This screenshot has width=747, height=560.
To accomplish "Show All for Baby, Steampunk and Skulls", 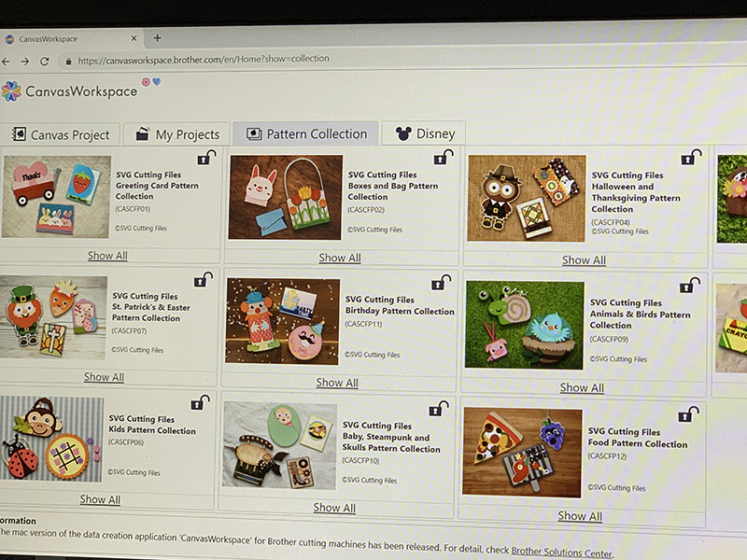I will [x=334, y=508].
